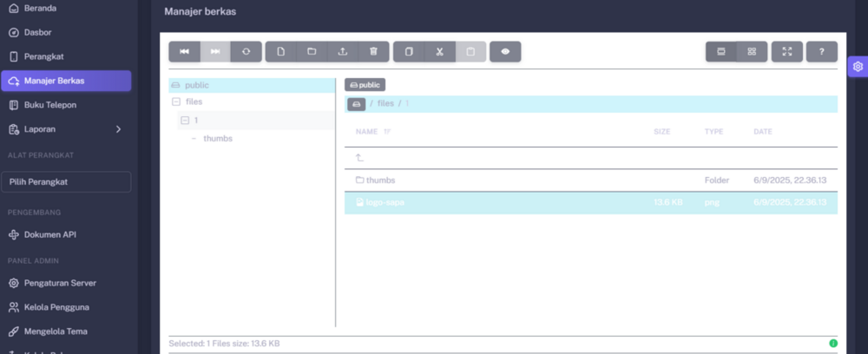The image size is (868, 354).
Task: Switch to table list view
Action: pyautogui.click(x=720, y=51)
